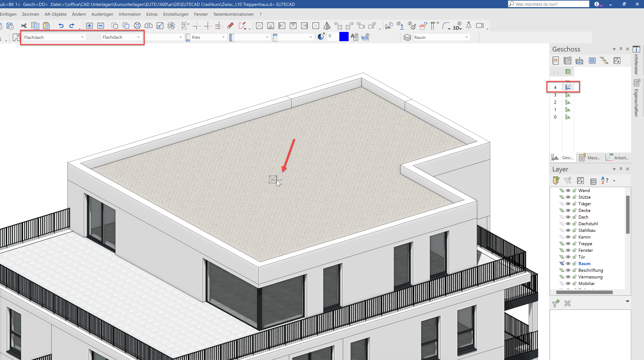Click the folder hierarchy icon in Geschoss
Screen dimensions: 644x360
coord(604,60)
